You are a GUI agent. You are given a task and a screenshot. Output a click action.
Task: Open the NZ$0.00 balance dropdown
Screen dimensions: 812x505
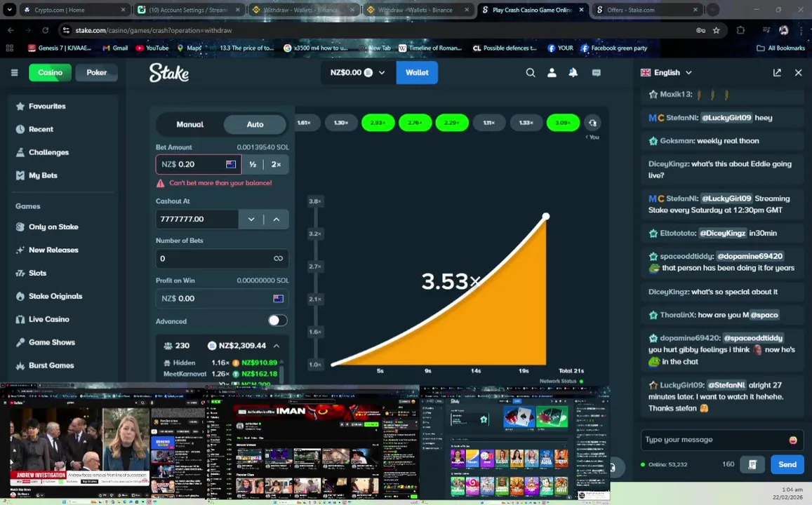pos(357,72)
